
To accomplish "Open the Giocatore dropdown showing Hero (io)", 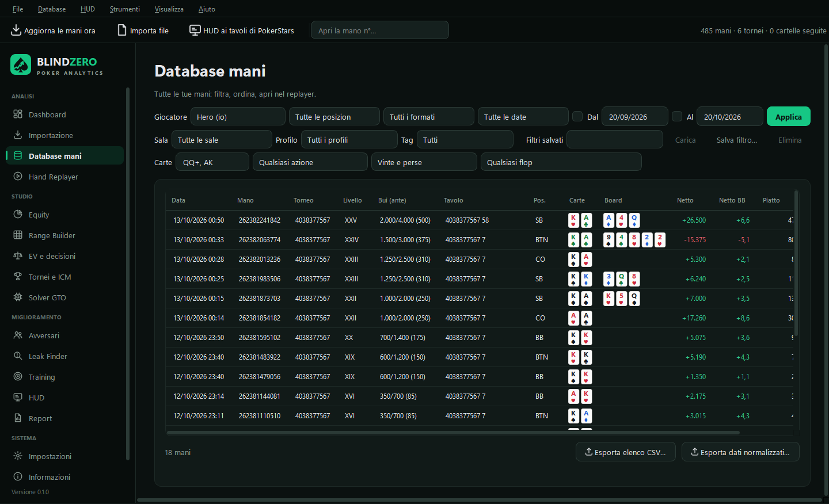I will tap(238, 116).
